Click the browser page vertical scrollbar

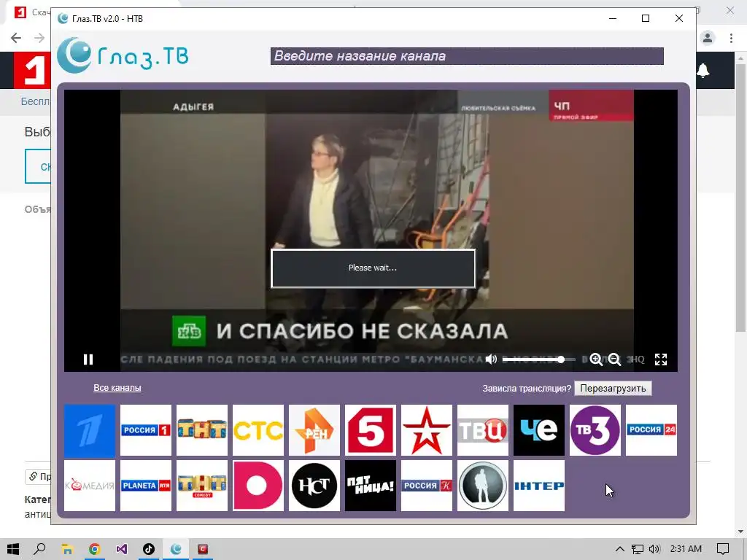pyautogui.click(x=741, y=198)
